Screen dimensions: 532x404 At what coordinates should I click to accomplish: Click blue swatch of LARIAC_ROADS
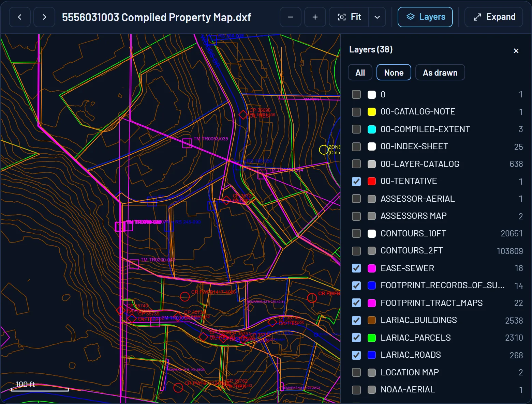click(372, 355)
